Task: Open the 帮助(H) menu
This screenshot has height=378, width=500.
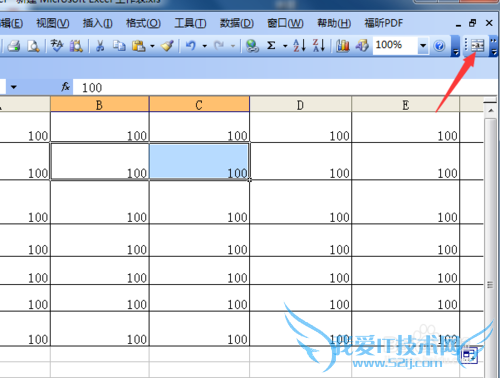Action: [334, 23]
